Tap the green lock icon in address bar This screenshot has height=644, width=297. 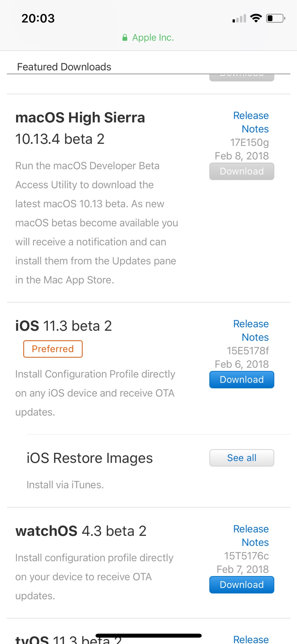click(125, 38)
